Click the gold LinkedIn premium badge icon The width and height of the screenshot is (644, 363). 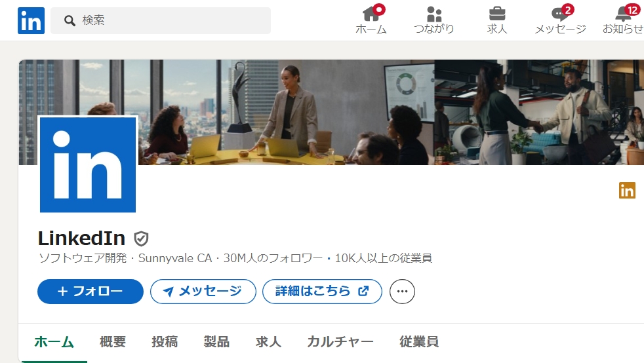[627, 190]
